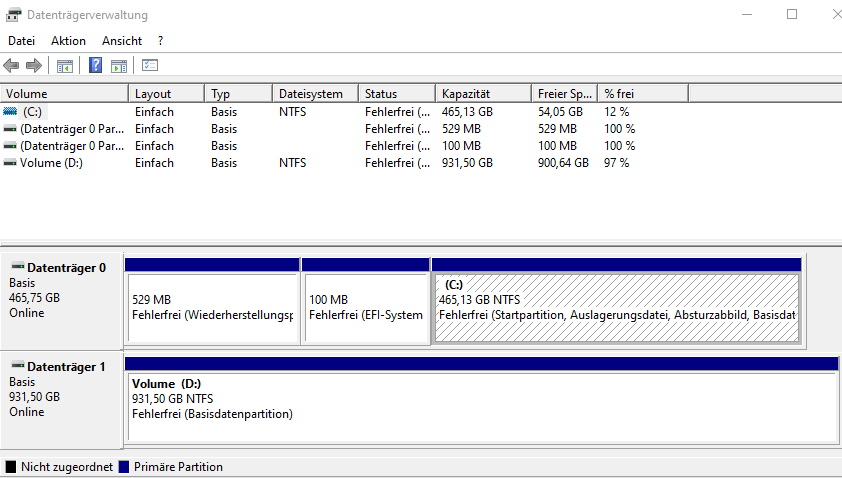
Task: Click the drive icon of the 100 MB row
Action: click(x=10, y=146)
